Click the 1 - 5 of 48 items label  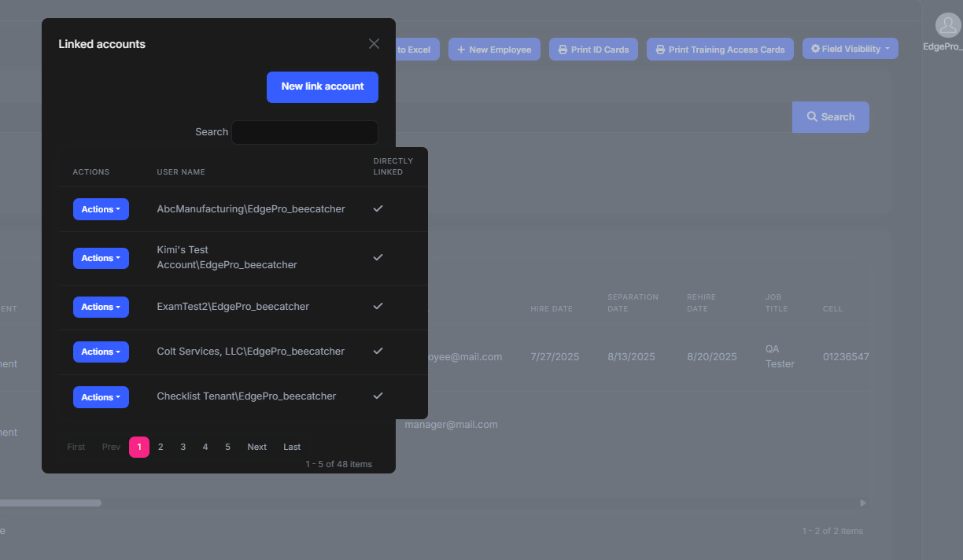click(339, 464)
